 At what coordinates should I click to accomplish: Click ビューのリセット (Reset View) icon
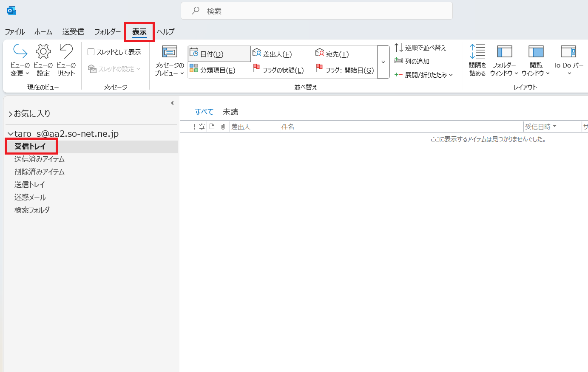pyautogui.click(x=66, y=52)
